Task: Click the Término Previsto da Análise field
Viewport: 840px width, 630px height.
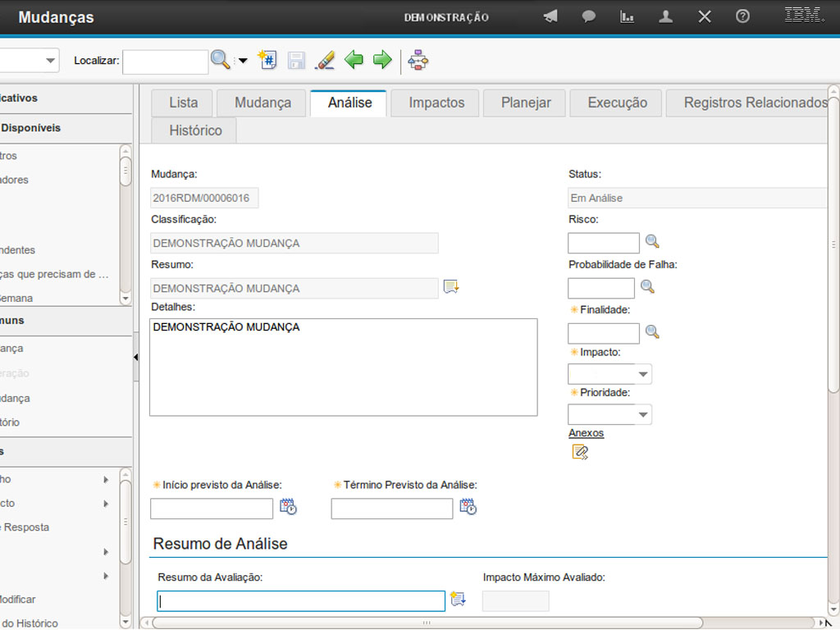Action: tap(391, 509)
